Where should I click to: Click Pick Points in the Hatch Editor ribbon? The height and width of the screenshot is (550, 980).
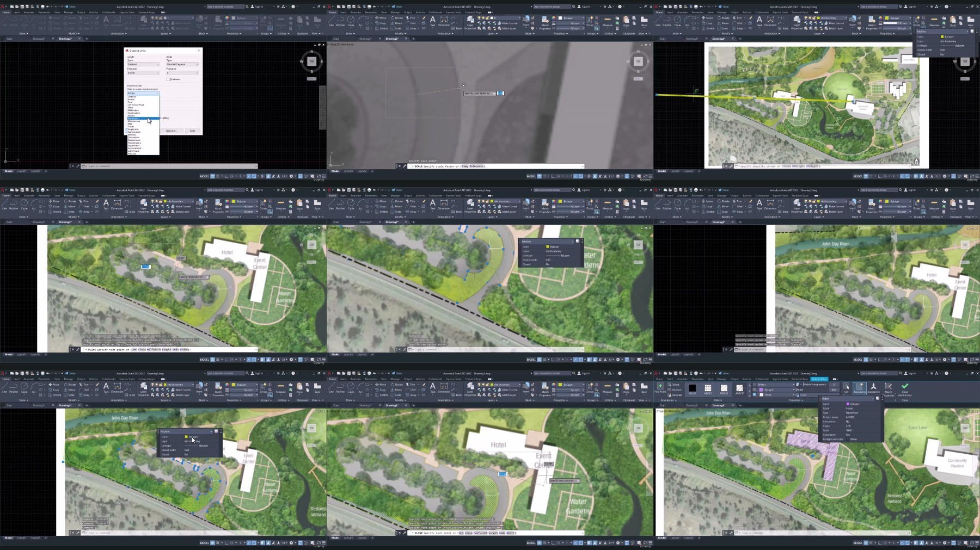[660, 387]
